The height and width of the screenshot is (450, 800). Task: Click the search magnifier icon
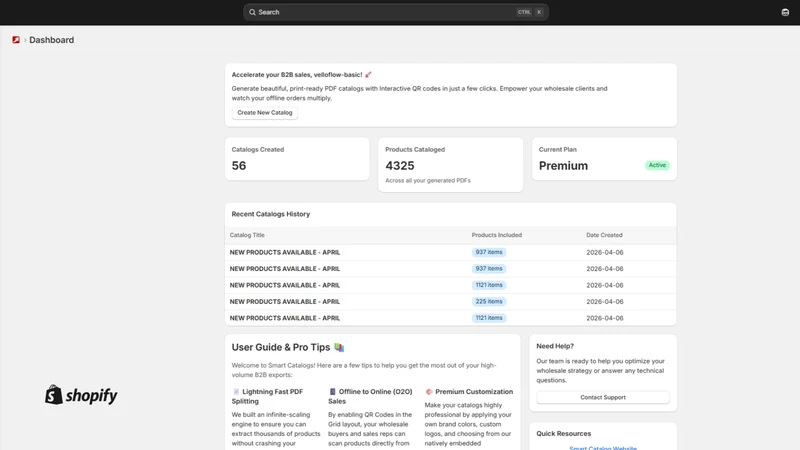point(252,12)
